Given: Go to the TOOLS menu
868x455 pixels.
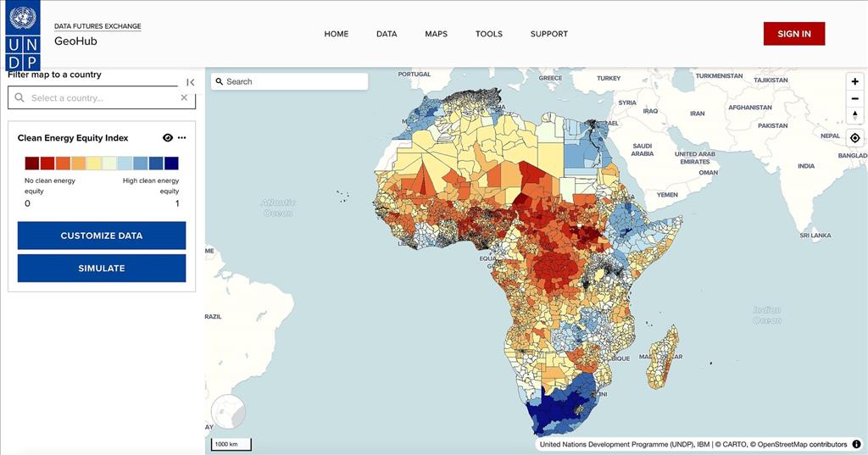Looking at the screenshot, I should click(x=489, y=34).
